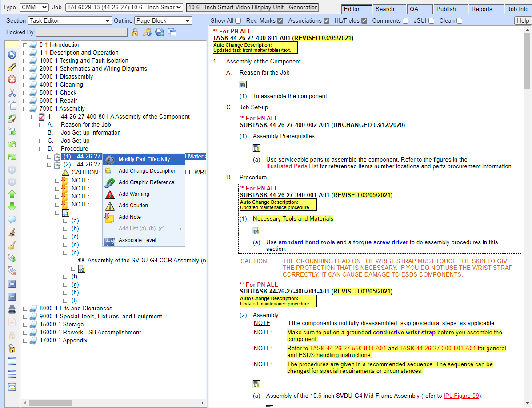Viewport: 532px width, 408px height.
Task: Choose Modify Part Effectivity from context menu
Action: [144, 159]
